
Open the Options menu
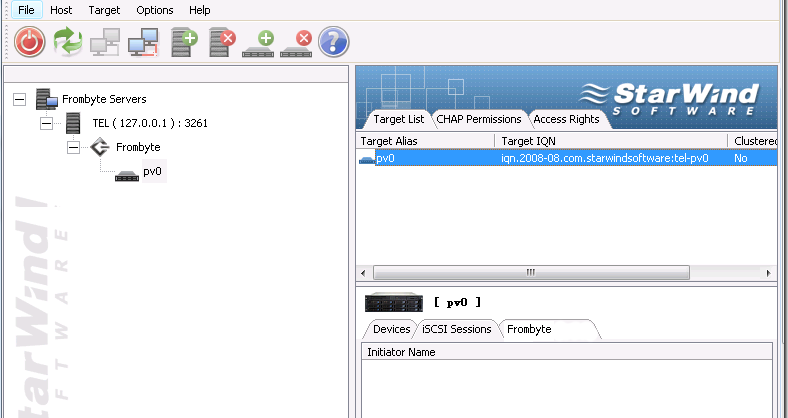click(x=155, y=10)
